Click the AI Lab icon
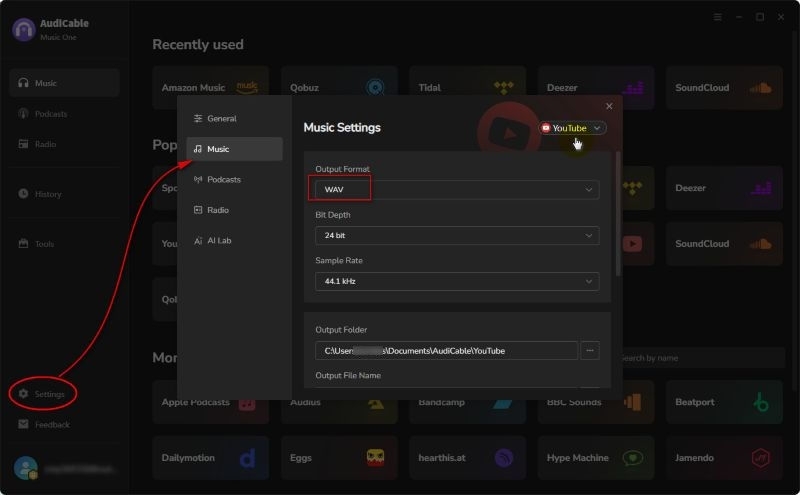 198,240
